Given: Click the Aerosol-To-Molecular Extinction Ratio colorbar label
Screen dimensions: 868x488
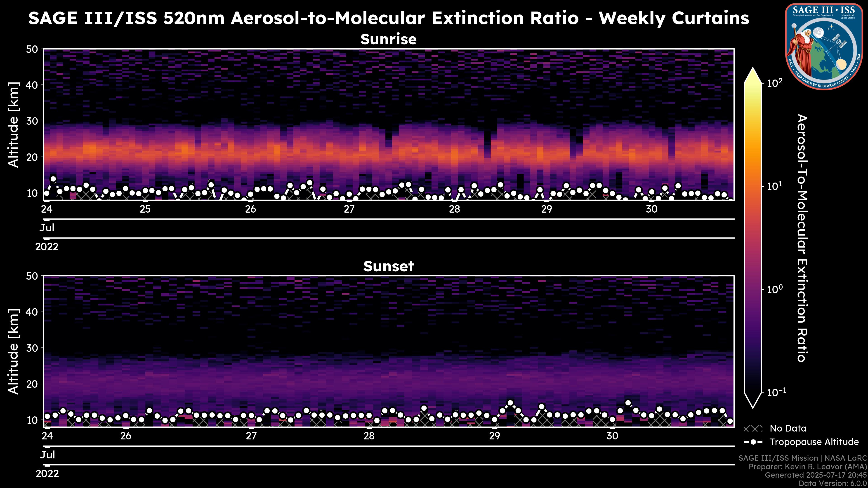Looking at the screenshot, I should coord(803,238).
